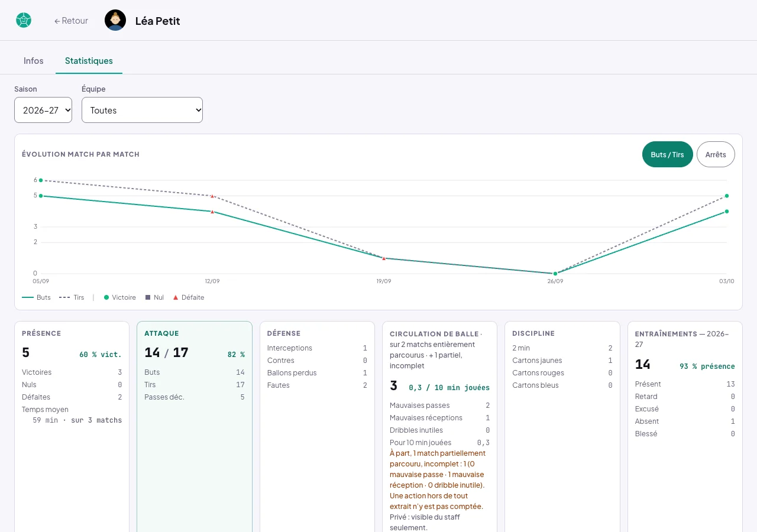Click the Buts entry in the chart legend
Image resolution: width=757 pixels, height=532 pixels.
36,297
